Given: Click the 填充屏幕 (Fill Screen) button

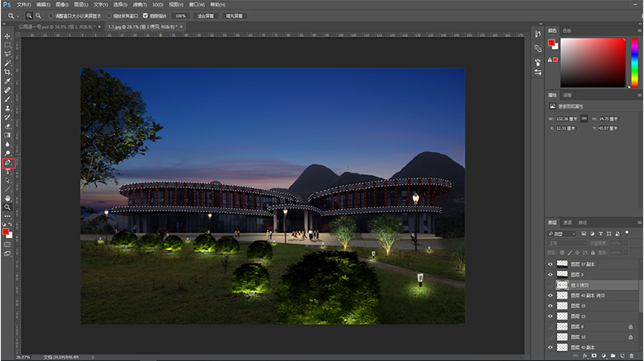Looking at the screenshot, I should pyautogui.click(x=235, y=15).
